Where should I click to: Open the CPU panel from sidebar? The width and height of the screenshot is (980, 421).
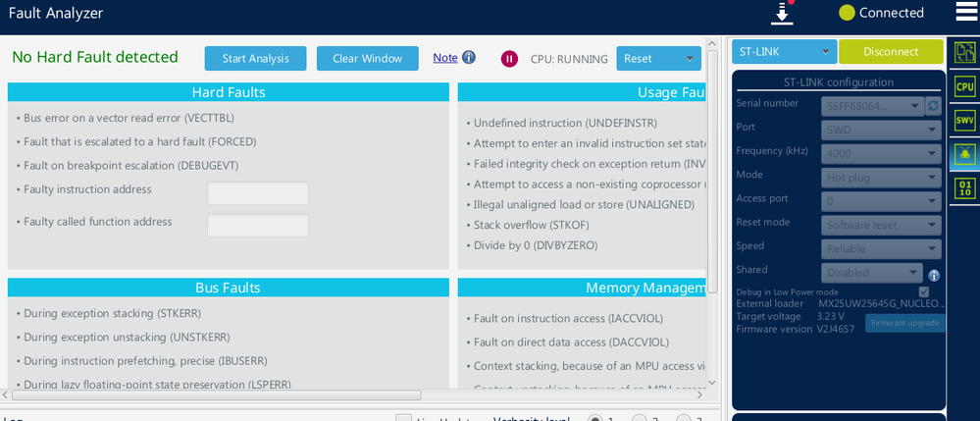coord(965,87)
